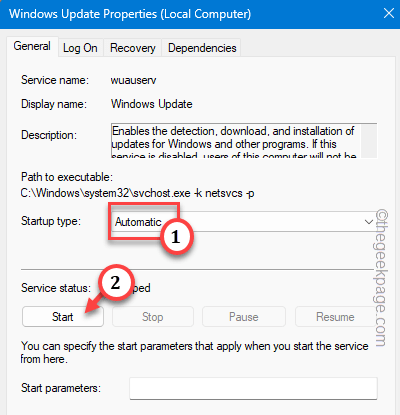
Task: Expand the Startup type chevron arrow
Action: click(x=369, y=222)
